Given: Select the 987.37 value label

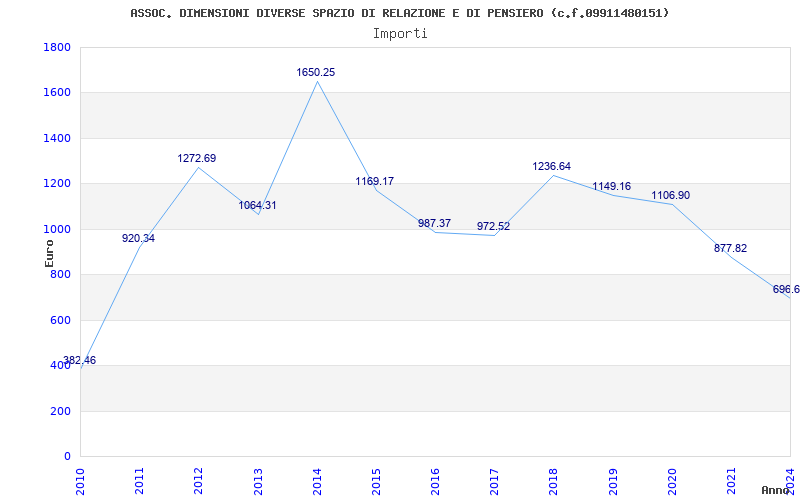Looking at the screenshot, I should point(434,224).
